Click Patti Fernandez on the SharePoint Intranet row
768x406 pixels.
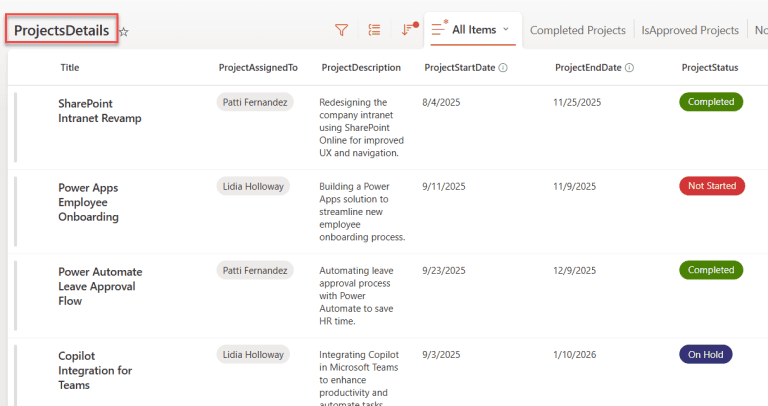coord(255,102)
